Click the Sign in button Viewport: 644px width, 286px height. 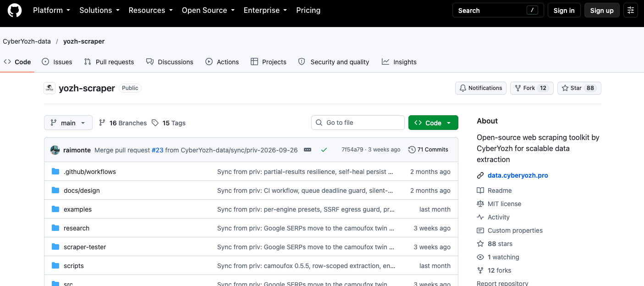tap(564, 10)
